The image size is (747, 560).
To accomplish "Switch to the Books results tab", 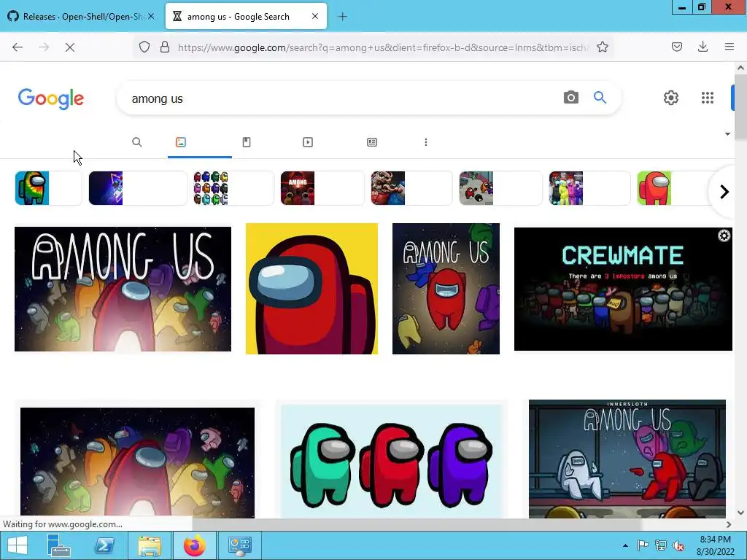I will click(x=247, y=142).
